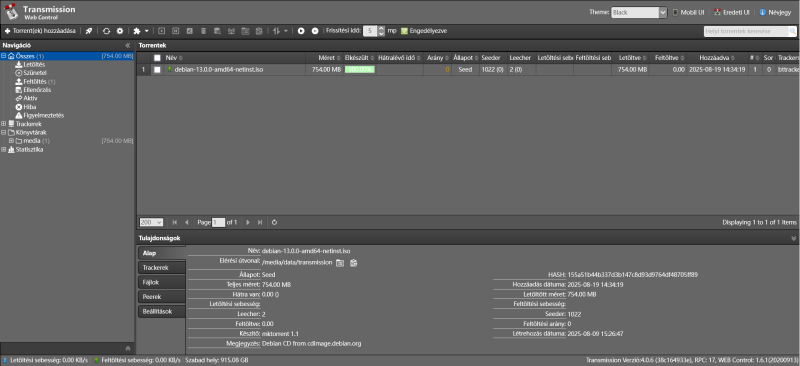Focus the Page number input field
800x366 pixels.
218,223
